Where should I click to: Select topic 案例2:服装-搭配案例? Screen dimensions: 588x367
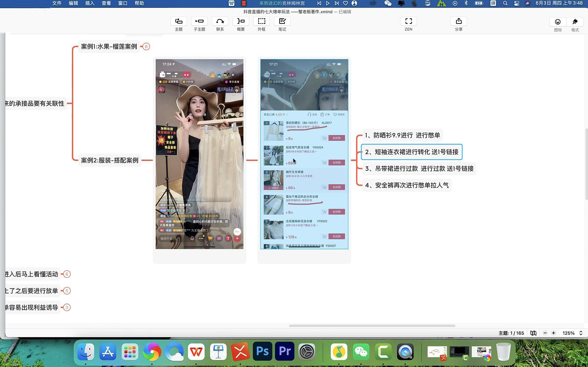click(x=109, y=160)
